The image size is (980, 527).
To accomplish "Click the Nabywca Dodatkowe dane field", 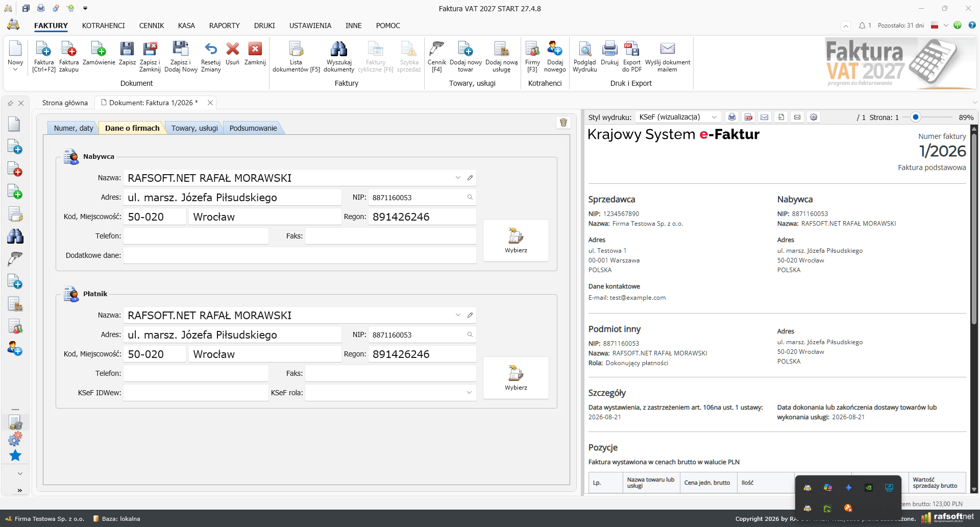I will [300, 255].
